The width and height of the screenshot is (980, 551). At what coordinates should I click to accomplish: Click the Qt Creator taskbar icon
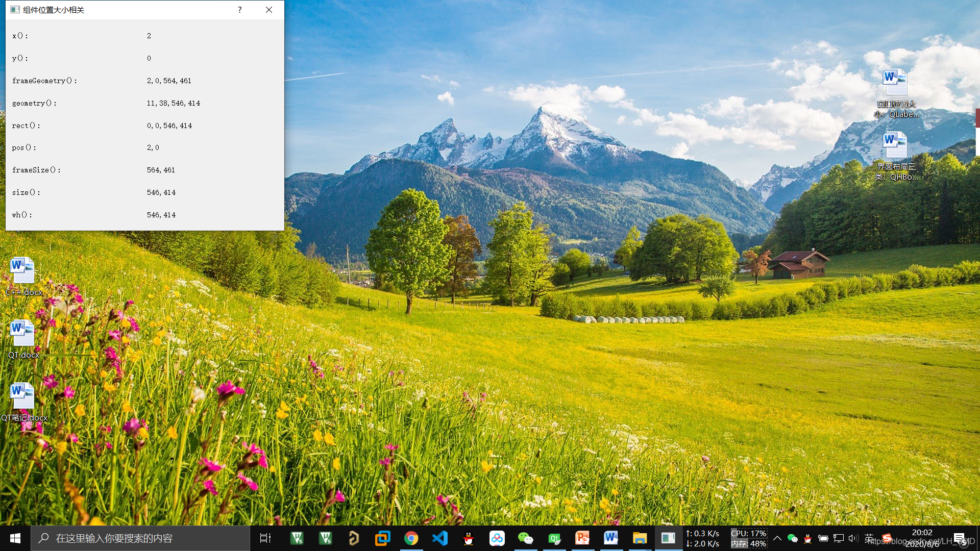click(x=554, y=538)
